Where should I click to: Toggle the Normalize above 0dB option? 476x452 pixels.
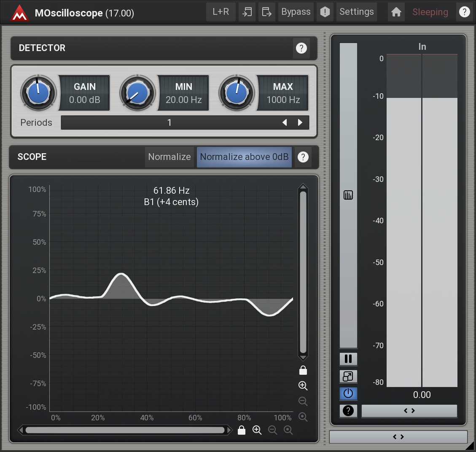click(x=244, y=157)
